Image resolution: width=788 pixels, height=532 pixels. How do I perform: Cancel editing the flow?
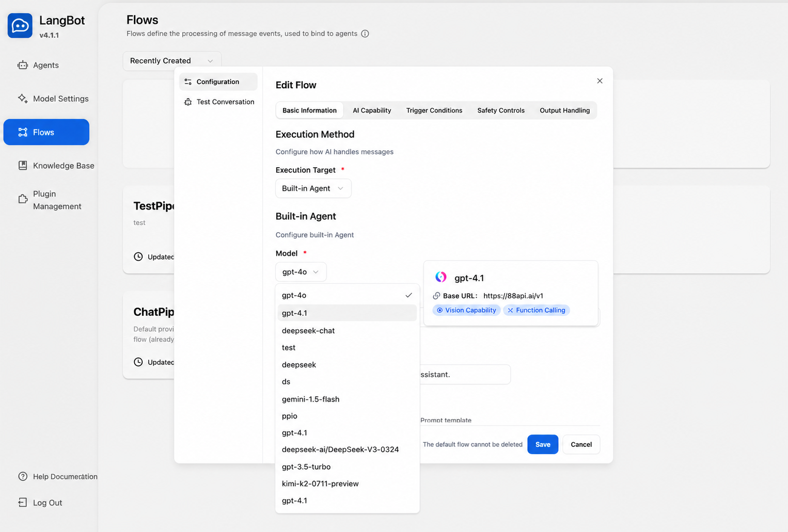581,444
